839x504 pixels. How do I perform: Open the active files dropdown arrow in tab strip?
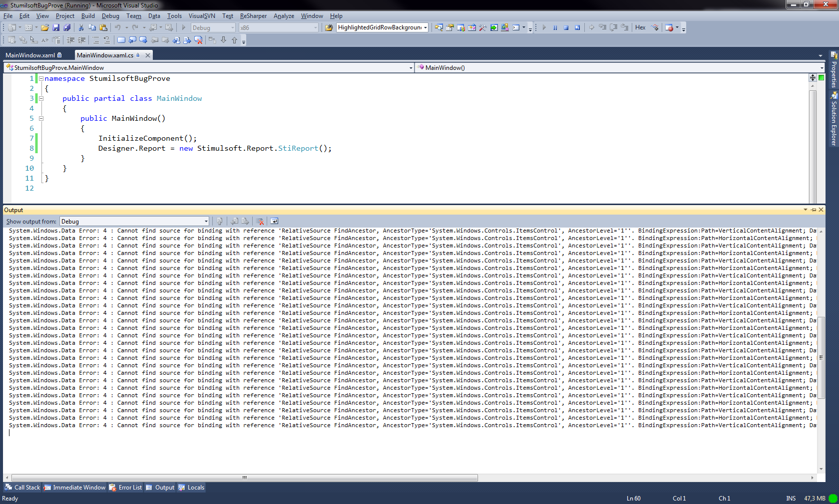821,56
